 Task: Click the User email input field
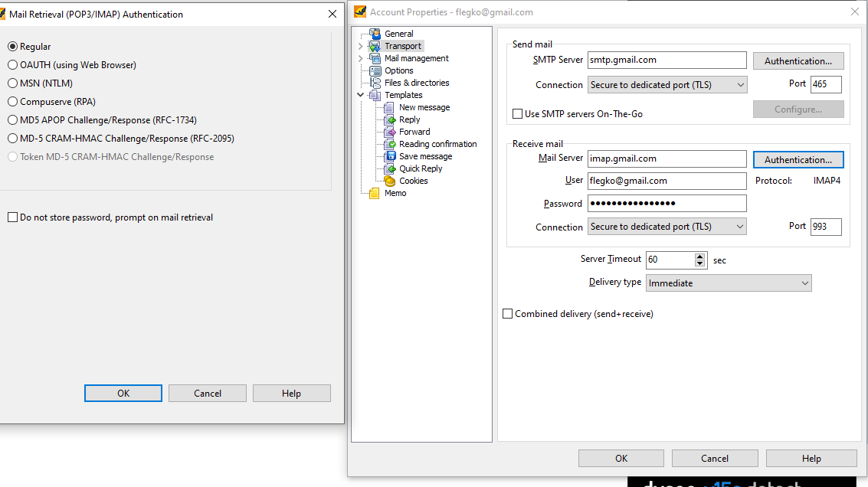click(x=667, y=181)
